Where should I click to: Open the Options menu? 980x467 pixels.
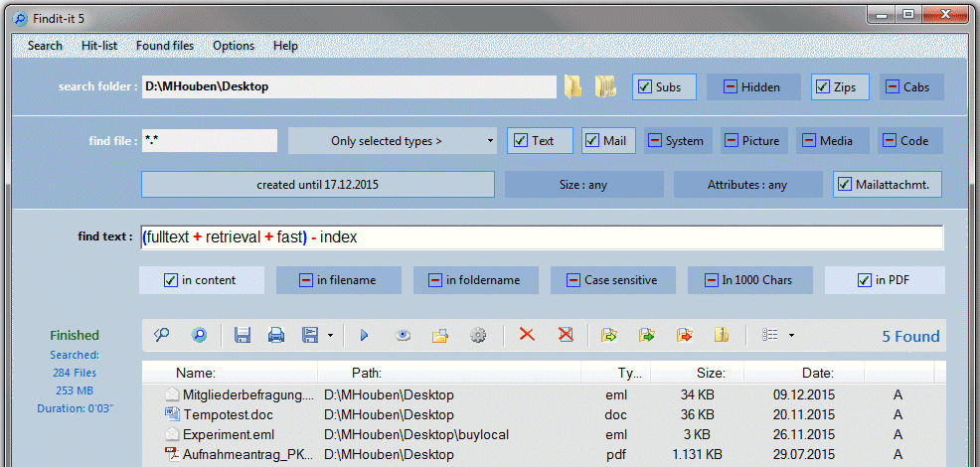234,46
